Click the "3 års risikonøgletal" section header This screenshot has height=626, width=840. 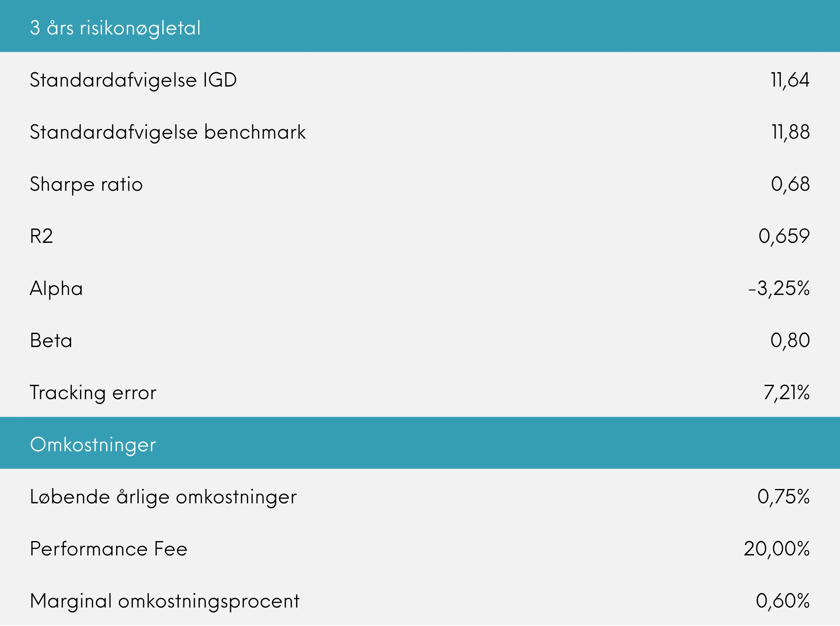(x=115, y=28)
